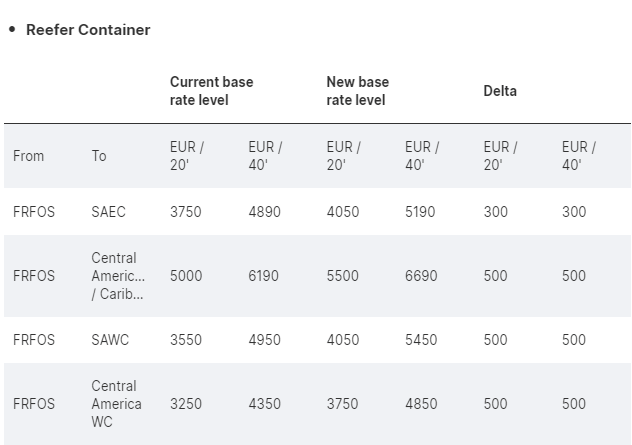Select the Central America WC cell

[x=116, y=404]
